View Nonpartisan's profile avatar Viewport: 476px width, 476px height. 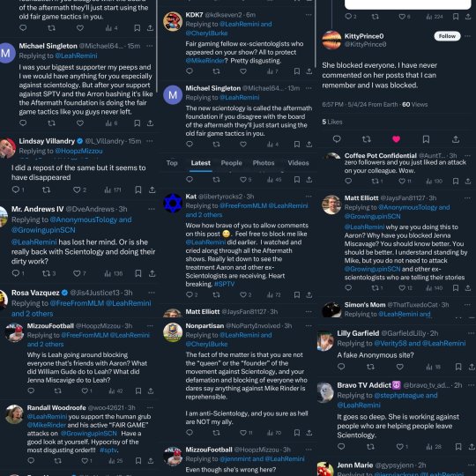coord(173,332)
